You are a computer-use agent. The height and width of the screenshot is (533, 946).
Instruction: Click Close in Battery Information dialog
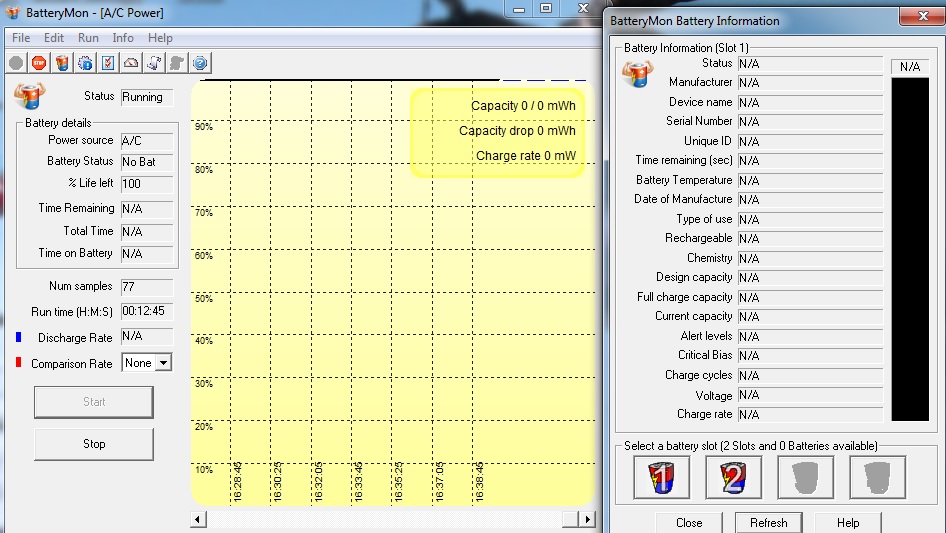click(689, 523)
